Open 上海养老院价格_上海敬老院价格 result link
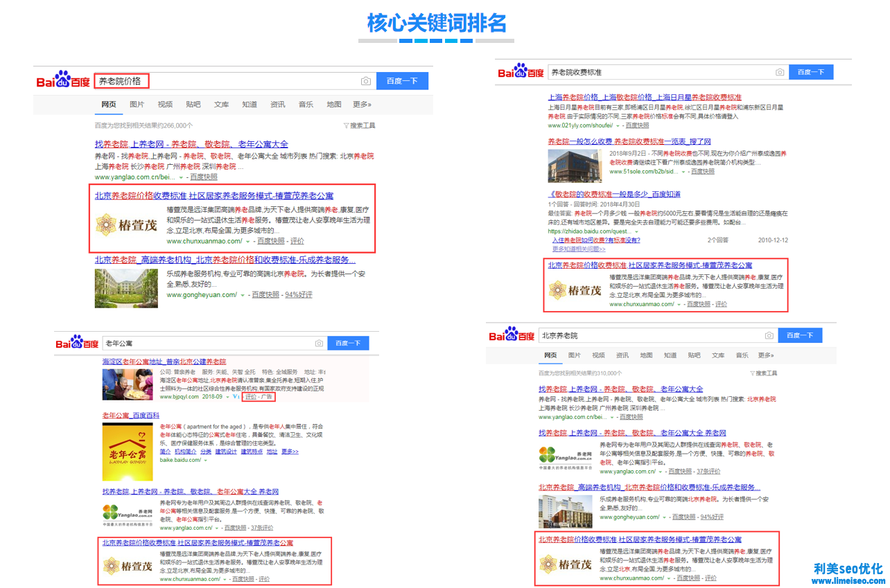890x588 pixels. [645, 98]
